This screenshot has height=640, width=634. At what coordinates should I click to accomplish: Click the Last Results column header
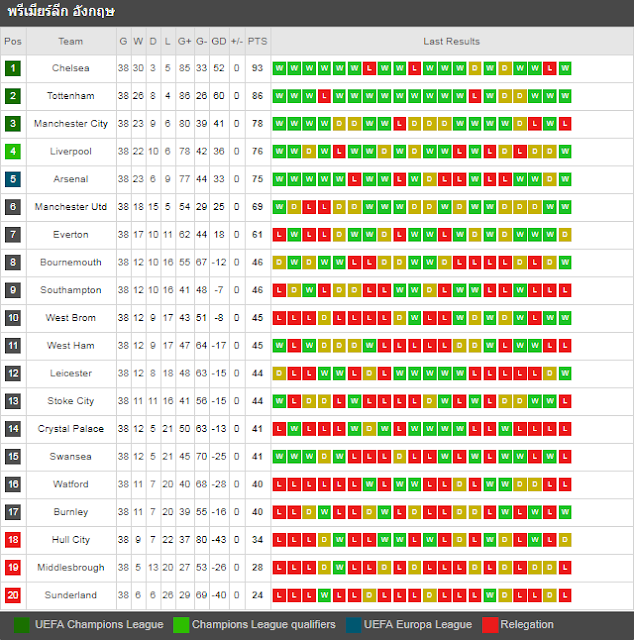(452, 42)
